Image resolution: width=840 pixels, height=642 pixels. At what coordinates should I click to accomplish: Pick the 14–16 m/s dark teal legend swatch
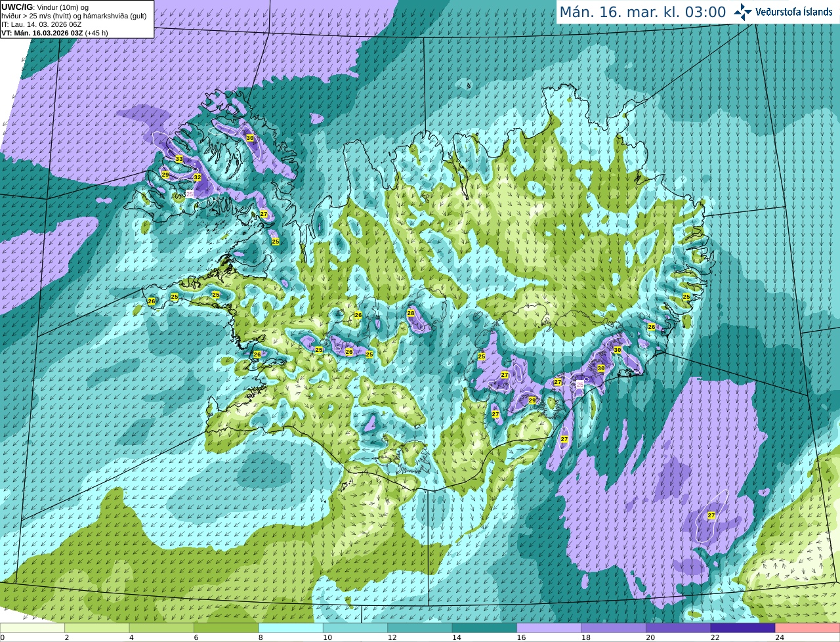(485, 628)
